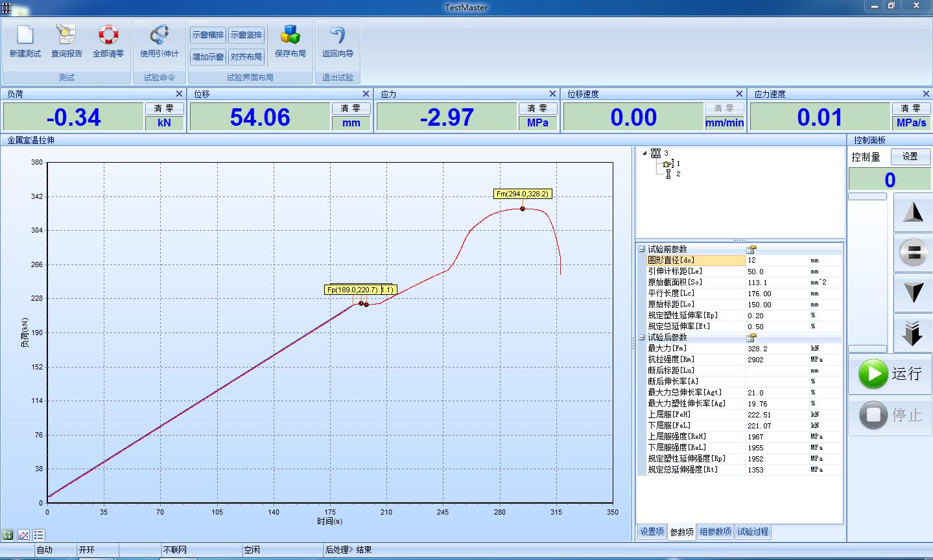Save layout using 保存布局 cubes icon
This screenshot has height=560, width=933.
(x=290, y=41)
